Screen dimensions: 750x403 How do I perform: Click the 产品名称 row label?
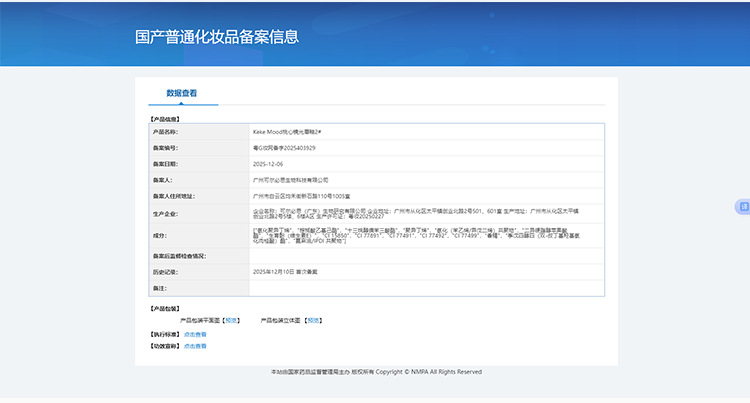(x=165, y=132)
